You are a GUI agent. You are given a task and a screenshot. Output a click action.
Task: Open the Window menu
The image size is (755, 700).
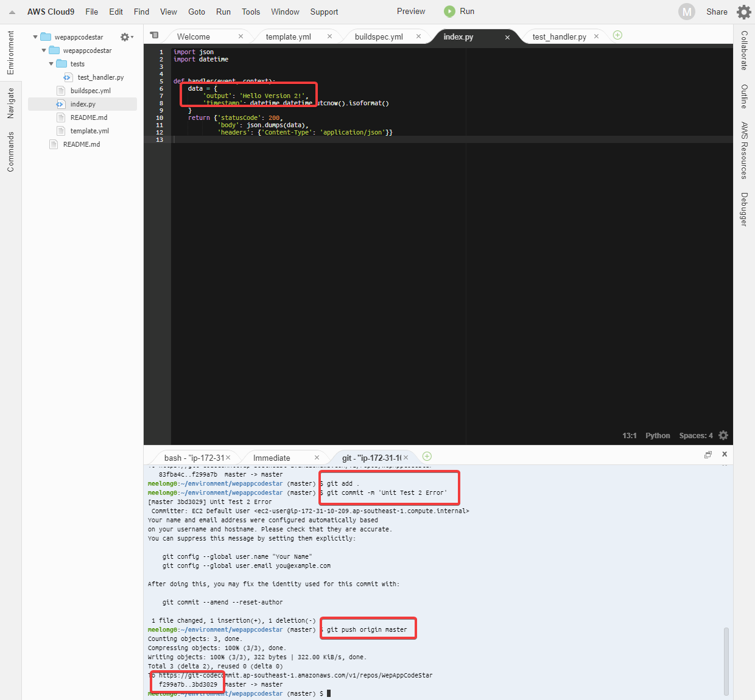pos(285,12)
